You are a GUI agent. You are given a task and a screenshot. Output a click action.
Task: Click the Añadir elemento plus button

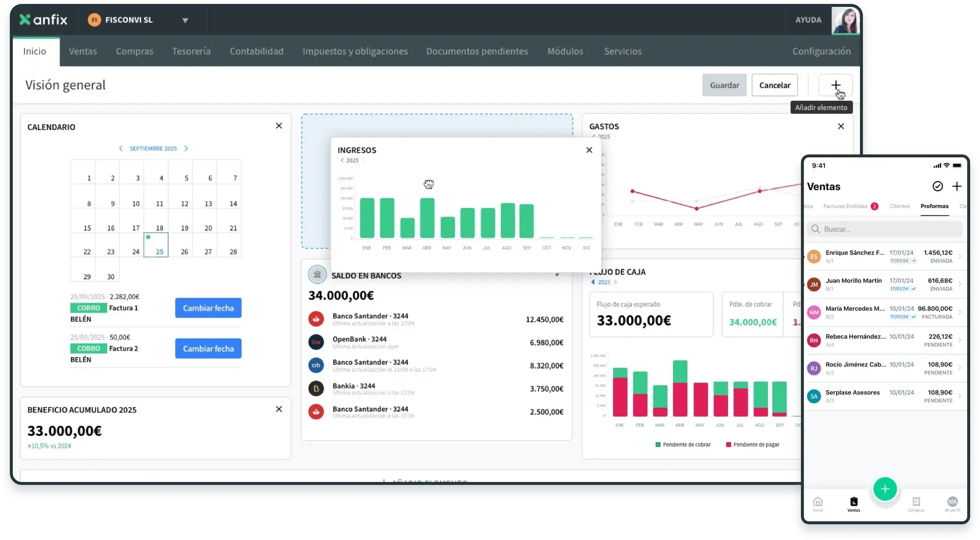(x=835, y=85)
